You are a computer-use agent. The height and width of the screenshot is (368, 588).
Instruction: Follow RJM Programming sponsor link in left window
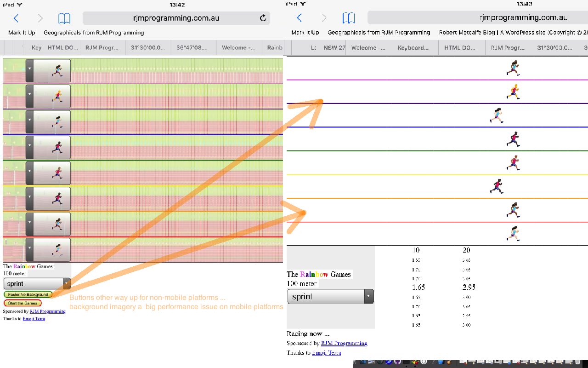pyautogui.click(x=48, y=311)
